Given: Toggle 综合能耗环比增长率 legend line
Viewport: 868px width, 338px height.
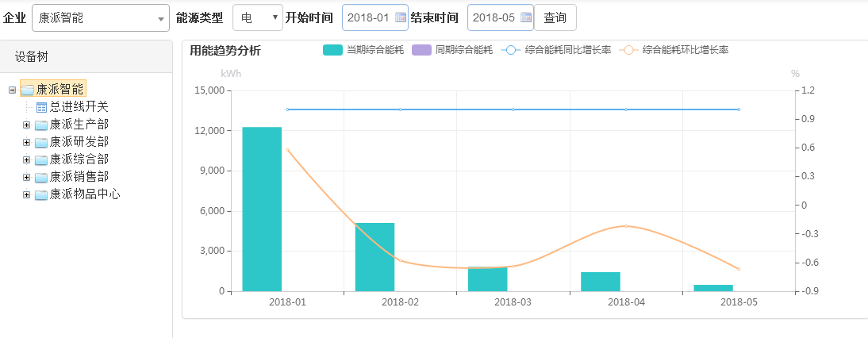Looking at the screenshot, I should (628, 50).
